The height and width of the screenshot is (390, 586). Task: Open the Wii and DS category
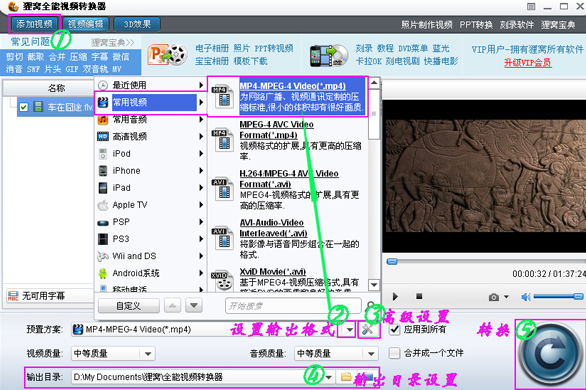pyautogui.click(x=151, y=256)
